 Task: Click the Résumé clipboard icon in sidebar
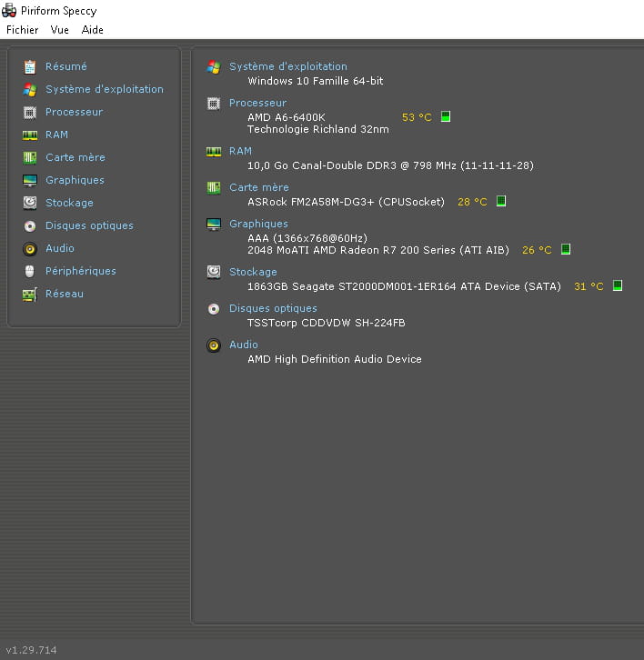click(x=30, y=66)
